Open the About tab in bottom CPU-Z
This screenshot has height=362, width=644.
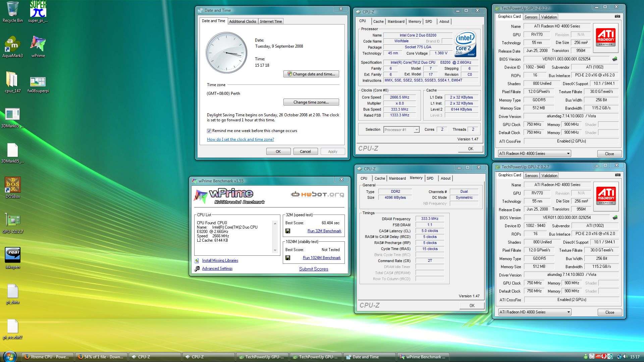445,179
